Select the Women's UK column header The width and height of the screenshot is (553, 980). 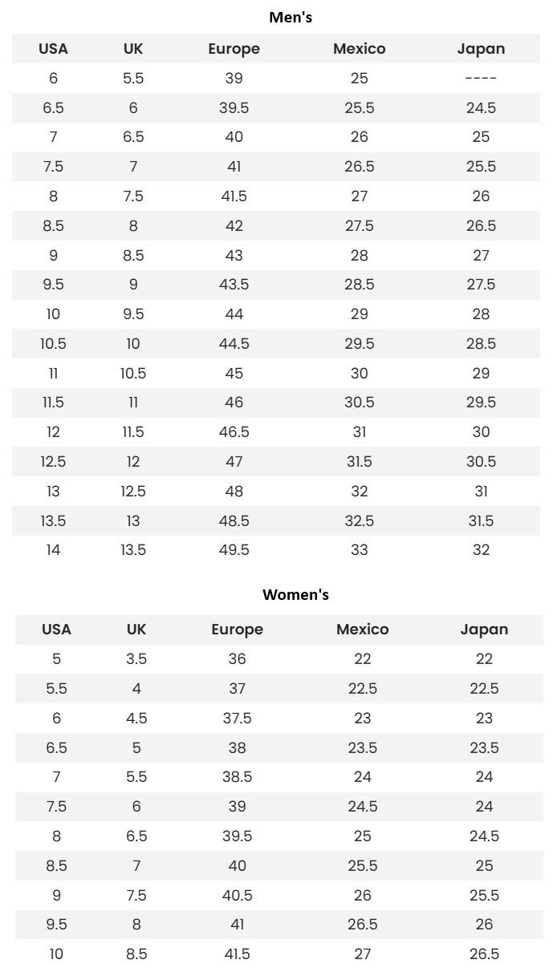pos(136,630)
